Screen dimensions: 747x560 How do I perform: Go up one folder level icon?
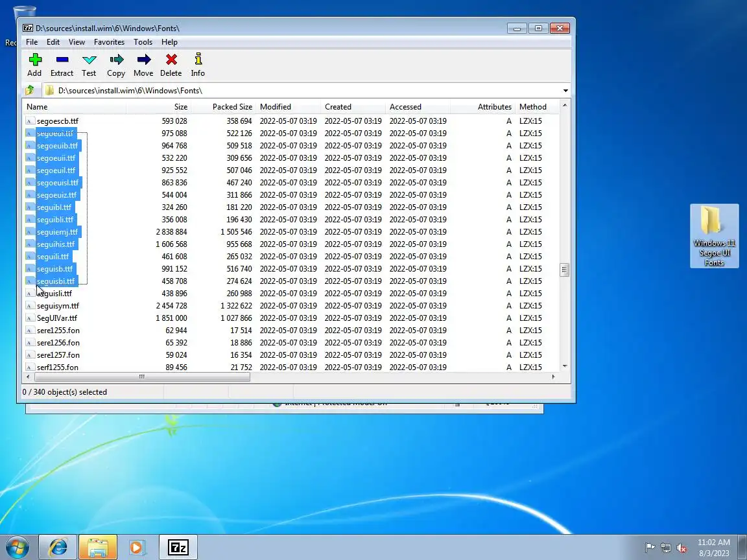[x=30, y=90]
